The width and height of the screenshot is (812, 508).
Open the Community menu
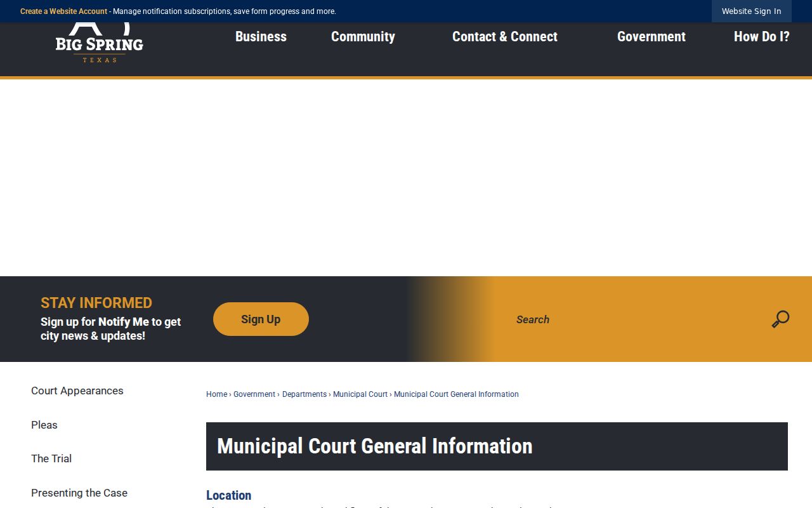(363, 37)
